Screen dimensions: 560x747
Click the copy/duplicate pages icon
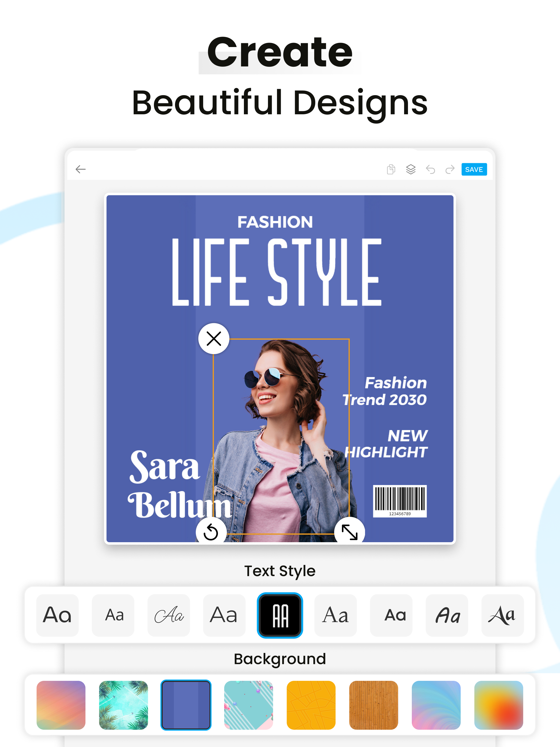click(391, 169)
